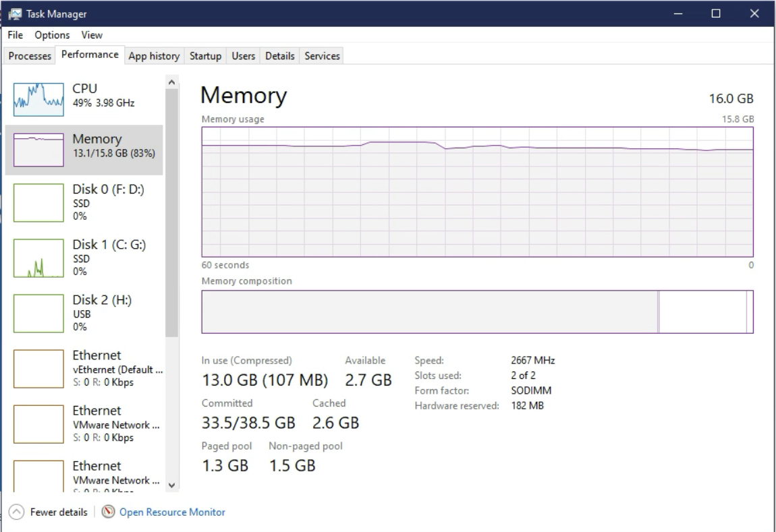Select the second Ethernet VMware Network adapter
The image size is (776, 532).
(38, 479)
